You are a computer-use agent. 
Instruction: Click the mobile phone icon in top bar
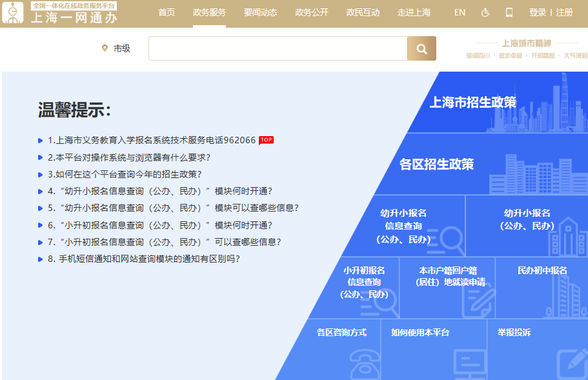click(509, 12)
